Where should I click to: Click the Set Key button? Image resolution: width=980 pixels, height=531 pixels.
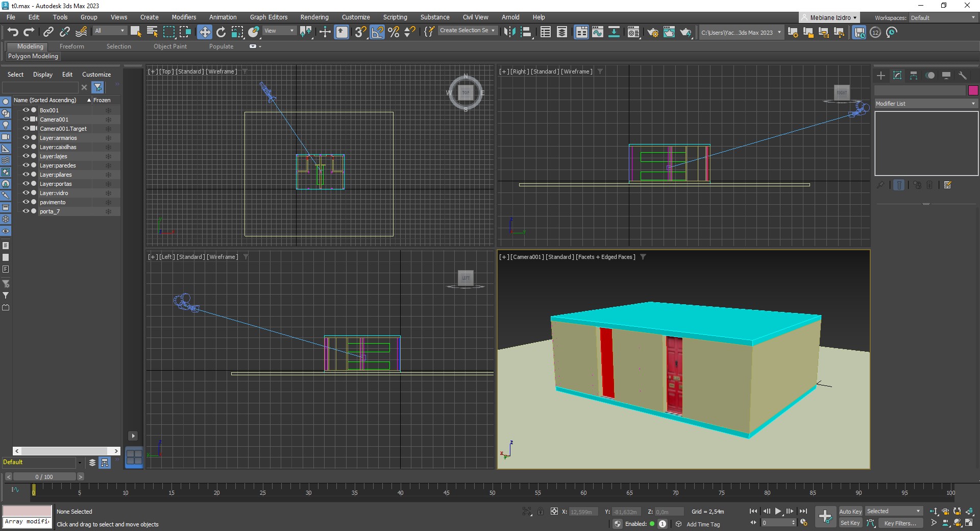850,523
